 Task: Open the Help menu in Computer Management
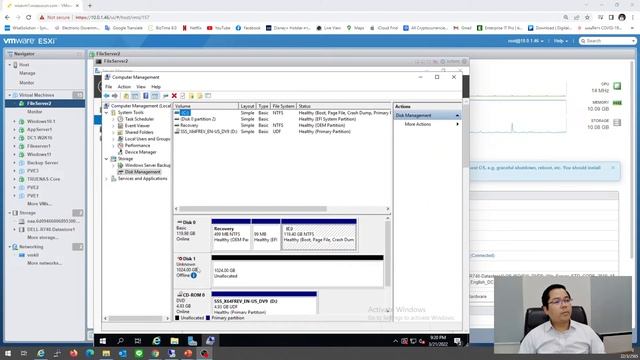click(x=156, y=87)
